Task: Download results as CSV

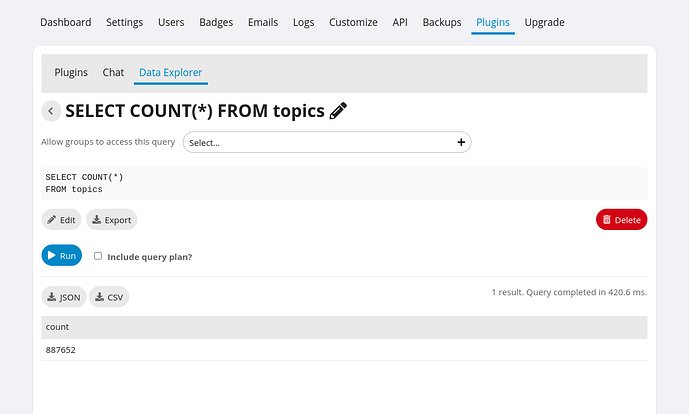Action: (x=109, y=297)
